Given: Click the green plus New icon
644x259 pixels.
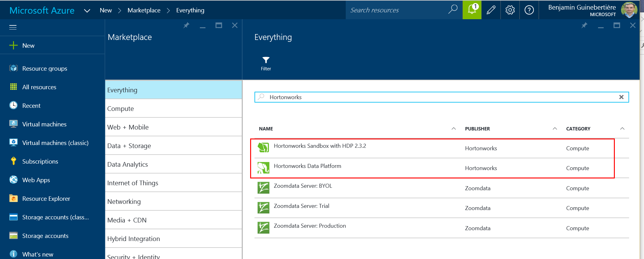Looking at the screenshot, I should point(13,46).
